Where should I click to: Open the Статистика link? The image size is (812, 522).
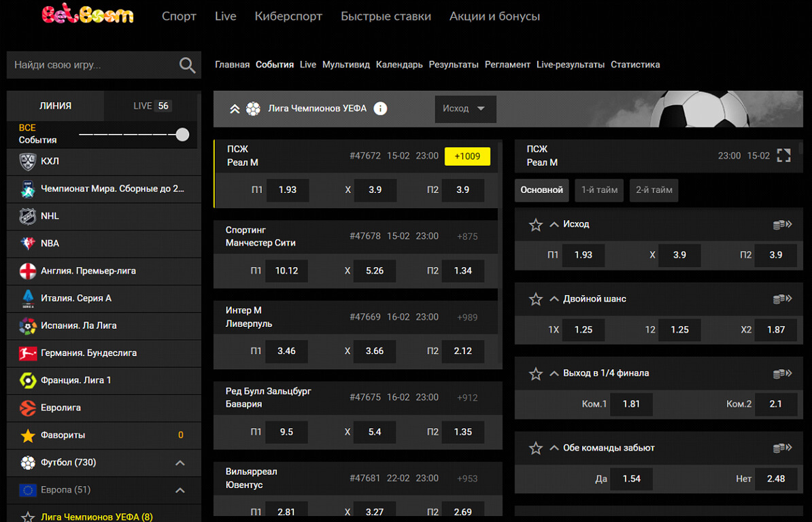635,65
